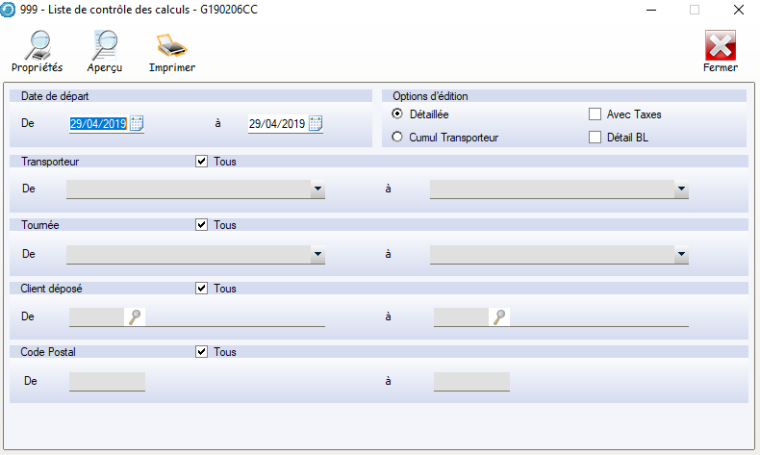
Task: Click the Client déposé 'à' search icon
Action: point(500,317)
